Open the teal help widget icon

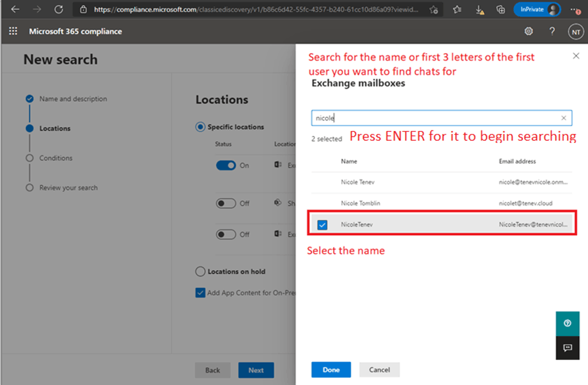pyautogui.click(x=567, y=323)
